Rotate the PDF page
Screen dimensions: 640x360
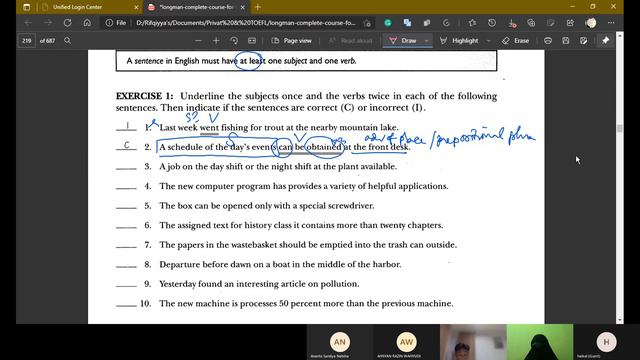coord(234,40)
